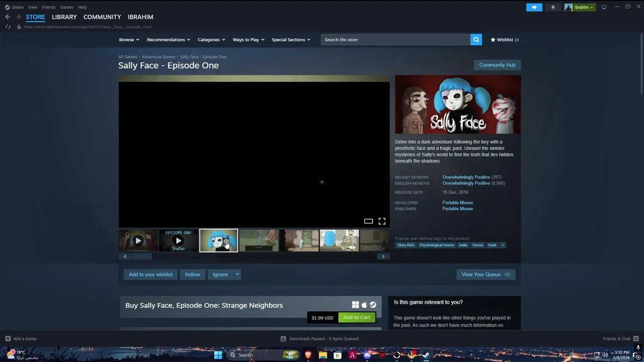Viewport: 644px width, 362px height.
Task: Open Brave browser from taskbar
Action: coord(308,355)
